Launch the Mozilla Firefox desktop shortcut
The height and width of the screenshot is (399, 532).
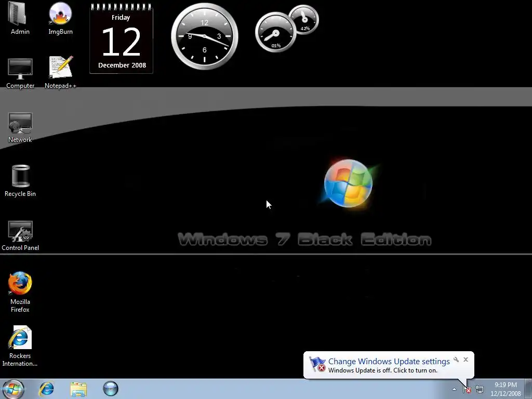[20, 292]
